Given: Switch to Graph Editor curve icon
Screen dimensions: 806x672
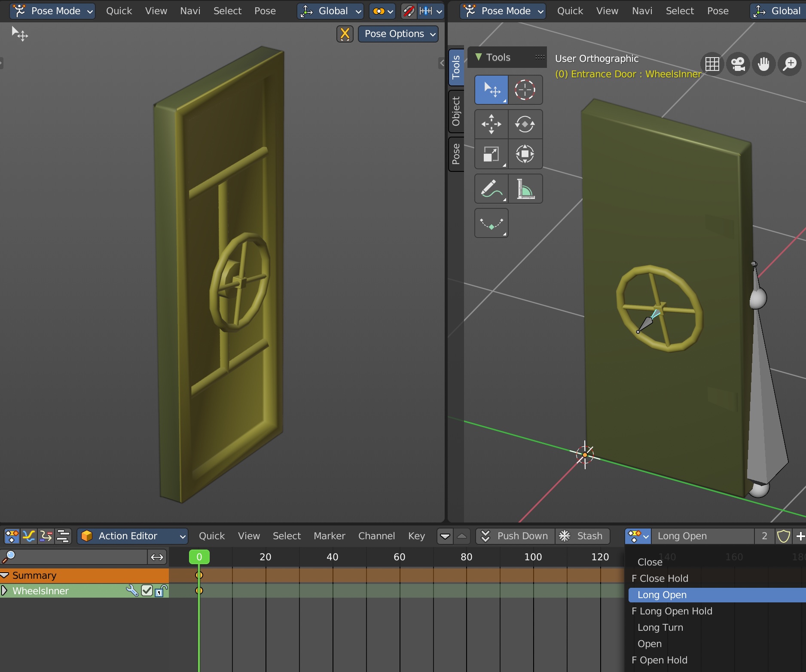Looking at the screenshot, I should pos(29,536).
